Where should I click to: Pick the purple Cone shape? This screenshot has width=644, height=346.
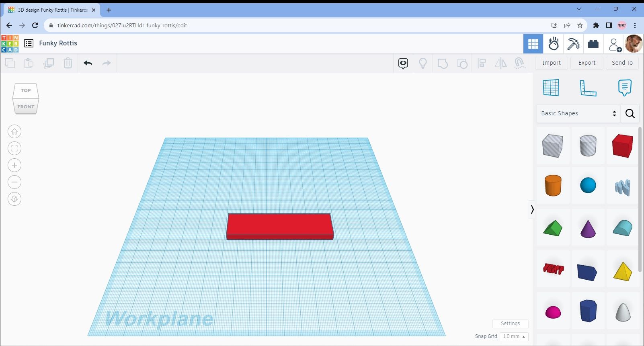click(588, 228)
